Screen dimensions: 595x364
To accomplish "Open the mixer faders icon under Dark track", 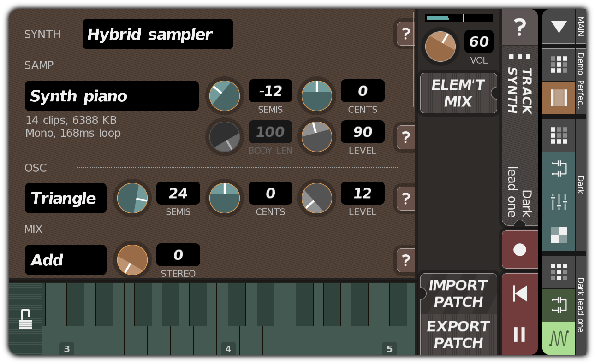I will pyautogui.click(x=559, y=201).
